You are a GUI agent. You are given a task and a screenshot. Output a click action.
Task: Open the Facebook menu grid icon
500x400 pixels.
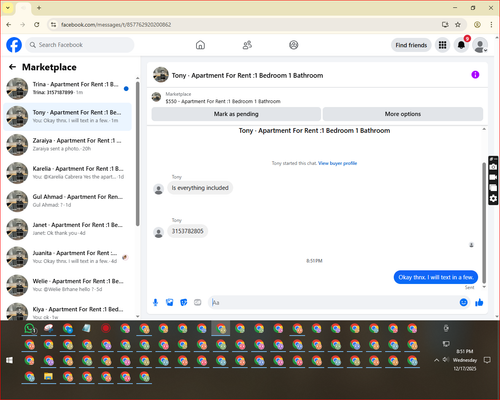pyautogui.click(x=442, y=45)
